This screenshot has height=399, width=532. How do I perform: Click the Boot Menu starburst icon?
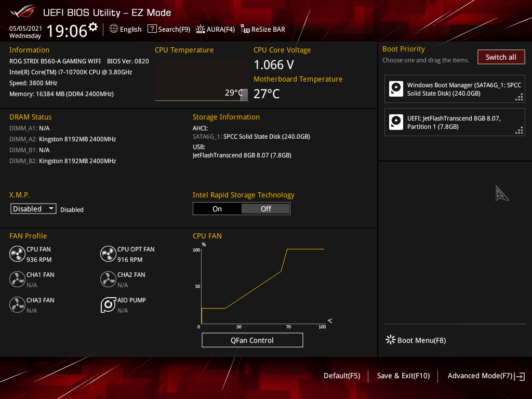pos(391,340)
